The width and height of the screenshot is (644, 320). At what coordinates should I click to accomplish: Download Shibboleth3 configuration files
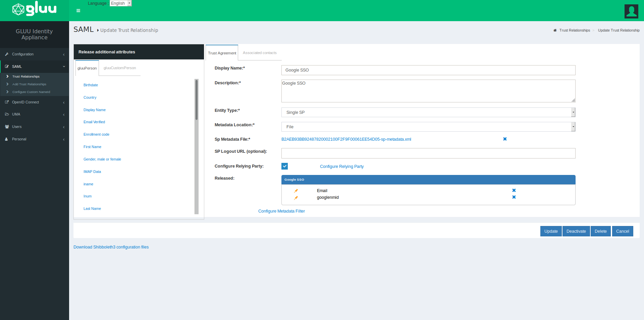111,247
